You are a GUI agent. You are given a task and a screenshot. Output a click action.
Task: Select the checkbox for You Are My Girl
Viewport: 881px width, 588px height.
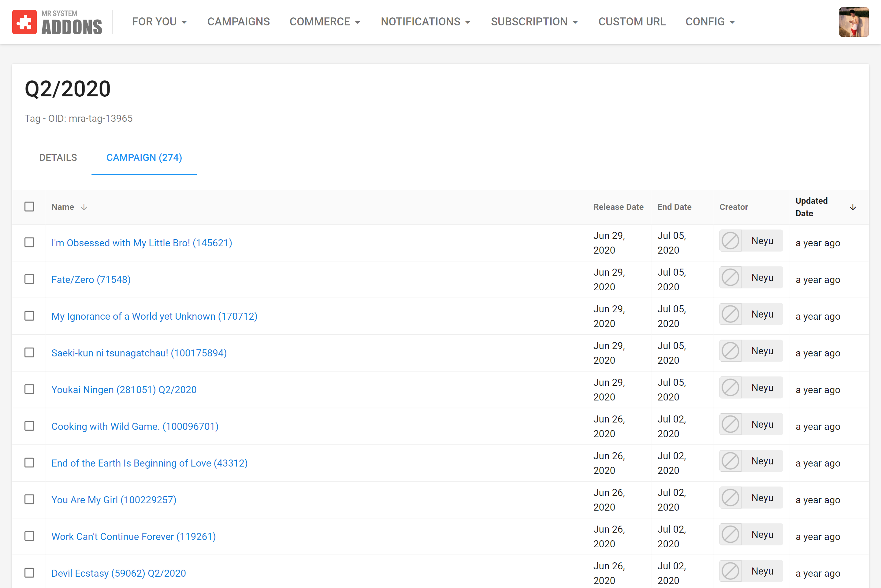click(29, 500)
